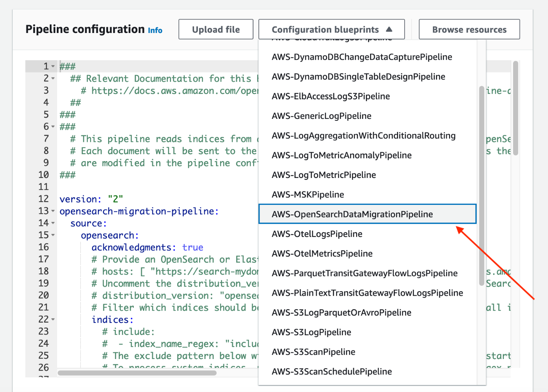Select AWS-OpenSearchDataMigrationPipeline blueprint

(367, 214)
